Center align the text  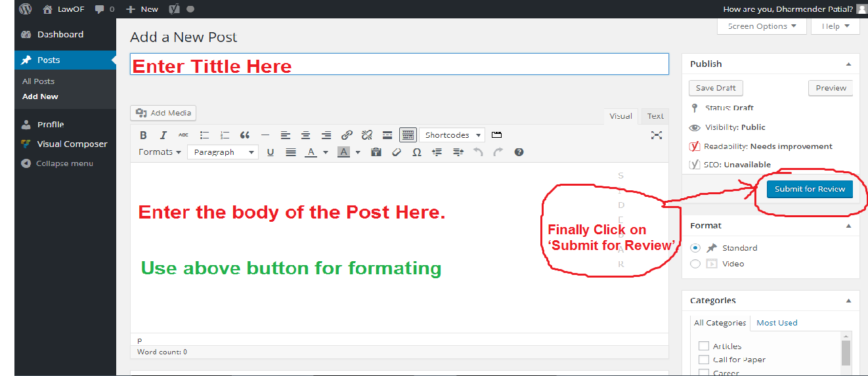click(x=306, y=135)
